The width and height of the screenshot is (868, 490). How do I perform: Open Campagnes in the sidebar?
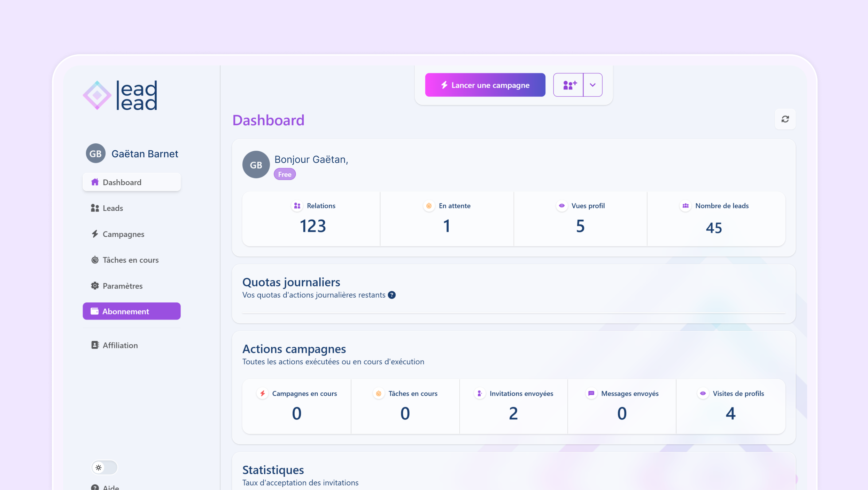123,234
